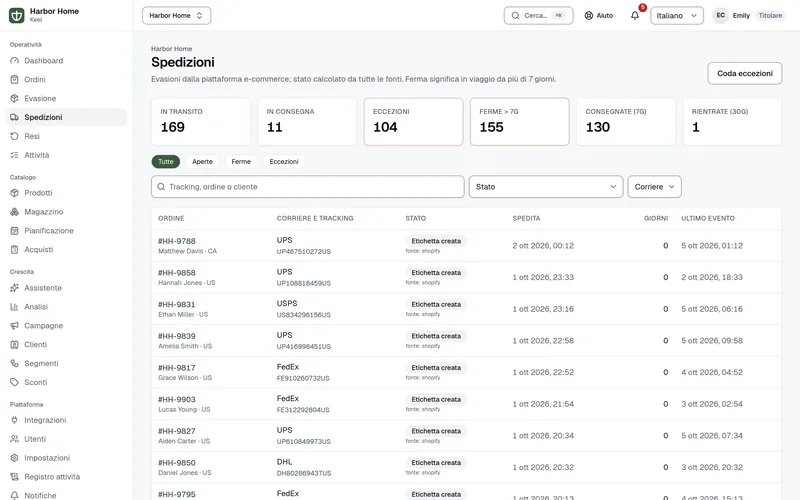Expand the Corriere filter dropdown
800x500 pixels.
(655, 187)
